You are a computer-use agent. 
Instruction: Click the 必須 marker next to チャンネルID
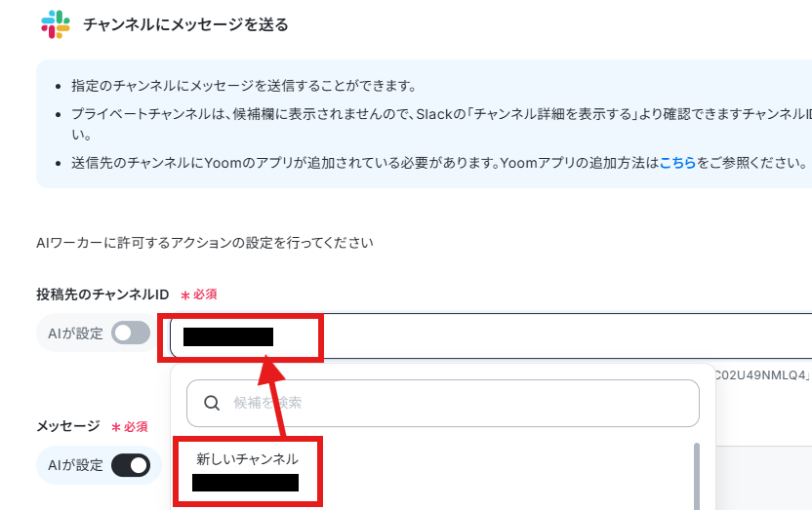click(x=199, y=294)
